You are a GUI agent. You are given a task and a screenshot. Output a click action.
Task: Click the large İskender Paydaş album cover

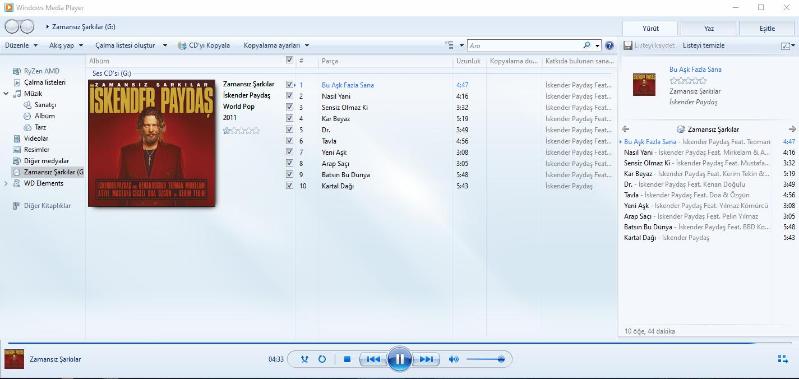pos(152,143)
